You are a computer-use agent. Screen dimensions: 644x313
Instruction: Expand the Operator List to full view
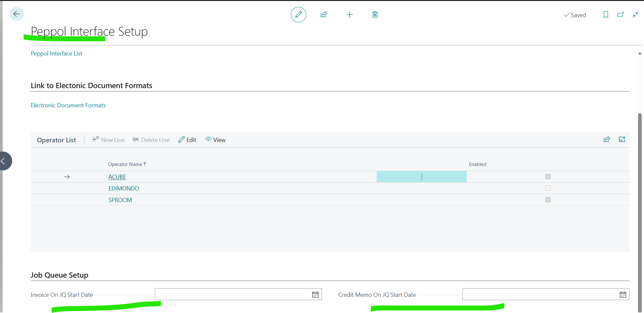622,139
